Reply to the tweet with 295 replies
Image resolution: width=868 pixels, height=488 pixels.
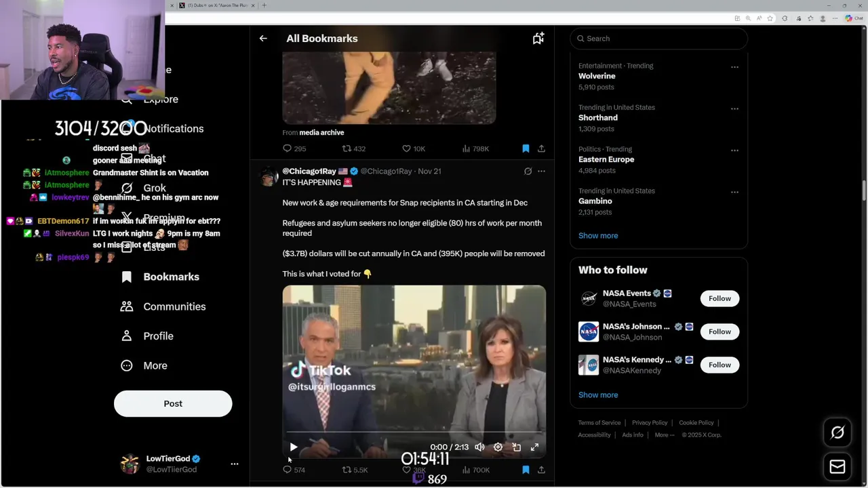294,148
